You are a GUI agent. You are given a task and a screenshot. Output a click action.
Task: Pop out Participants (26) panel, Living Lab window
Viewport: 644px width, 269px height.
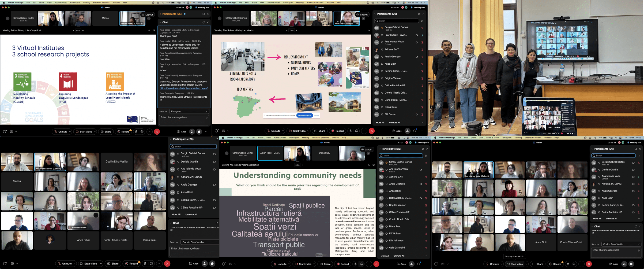419,14
